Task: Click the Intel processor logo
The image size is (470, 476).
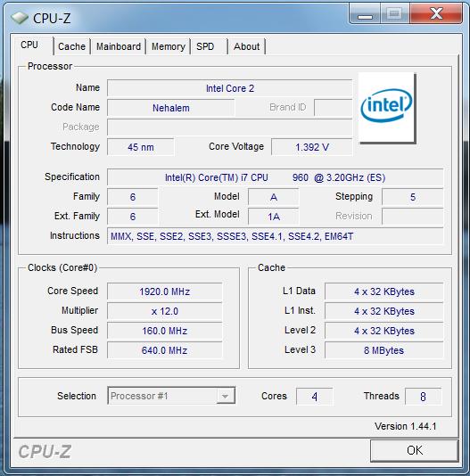Action: [x=387, y=108]
